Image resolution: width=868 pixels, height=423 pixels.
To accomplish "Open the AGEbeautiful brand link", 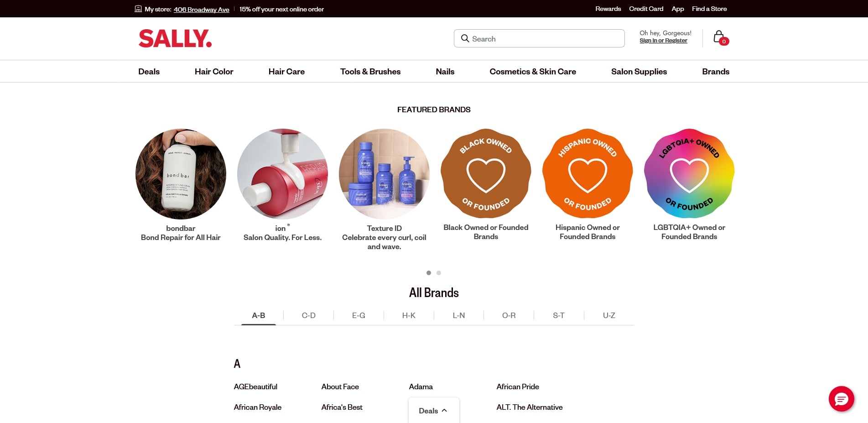I will (255, 386).
